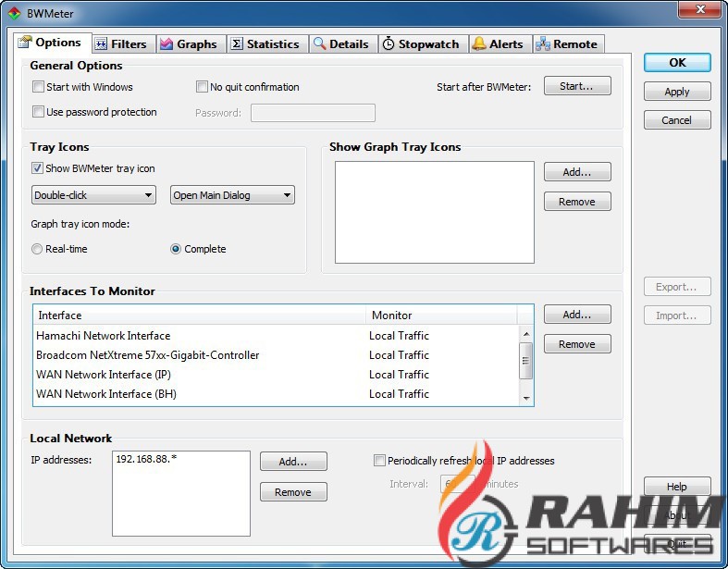Screen dimensions: 728x569
Task: Click the interface list scrollbar thumb
Action: point(526,361)
